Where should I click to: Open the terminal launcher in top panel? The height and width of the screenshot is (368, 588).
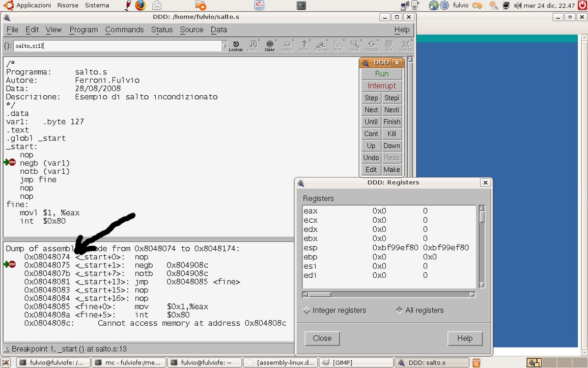301,5
